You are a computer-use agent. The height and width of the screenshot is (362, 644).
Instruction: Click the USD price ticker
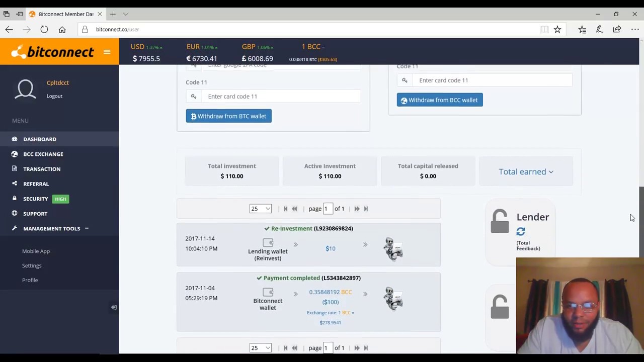[x=146, y=53]
